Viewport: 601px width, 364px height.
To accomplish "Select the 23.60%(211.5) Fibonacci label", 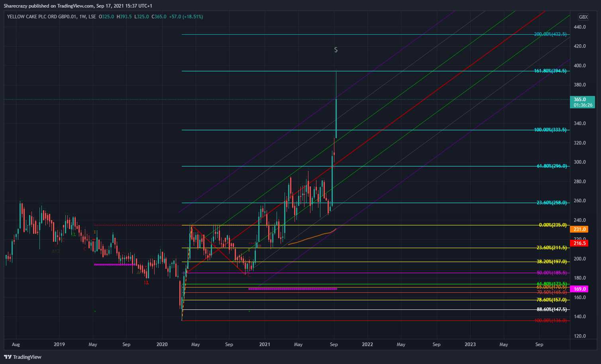I will (x=552, y=248).
